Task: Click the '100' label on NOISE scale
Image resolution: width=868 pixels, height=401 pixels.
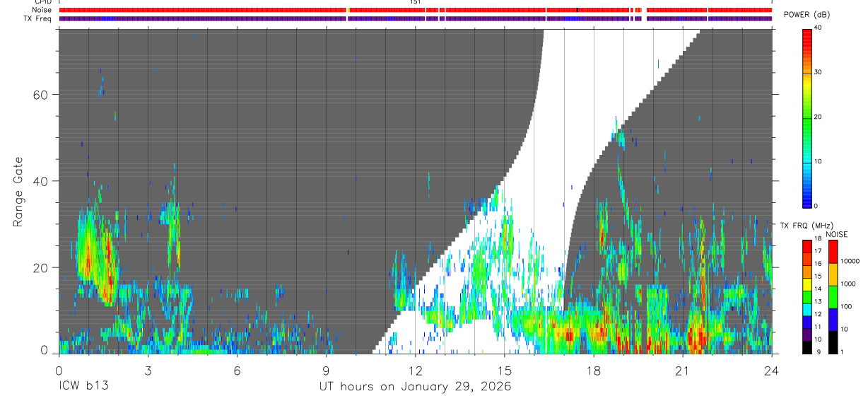Action: (846, 307)
